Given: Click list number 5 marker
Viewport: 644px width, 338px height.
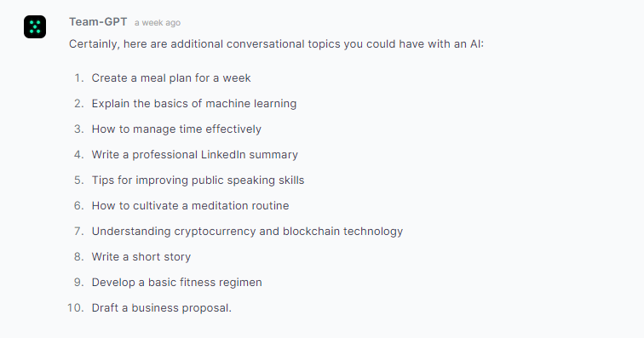Looking at the screenshot, I should click(x=79, y=180).
